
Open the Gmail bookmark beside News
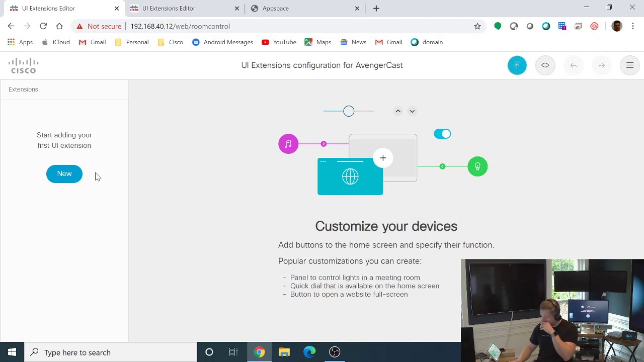[x=389, y=42]
